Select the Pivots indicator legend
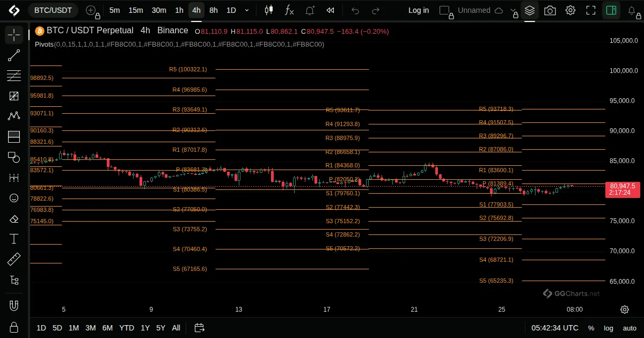644x338 pixels. (x=179, y=45)
